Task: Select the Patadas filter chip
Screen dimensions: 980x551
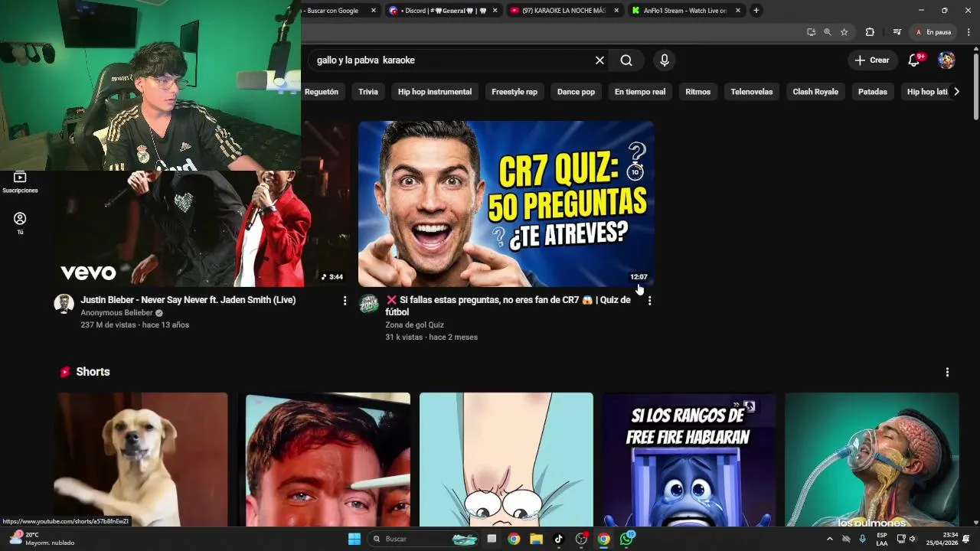Action: (x=873, y=92)
